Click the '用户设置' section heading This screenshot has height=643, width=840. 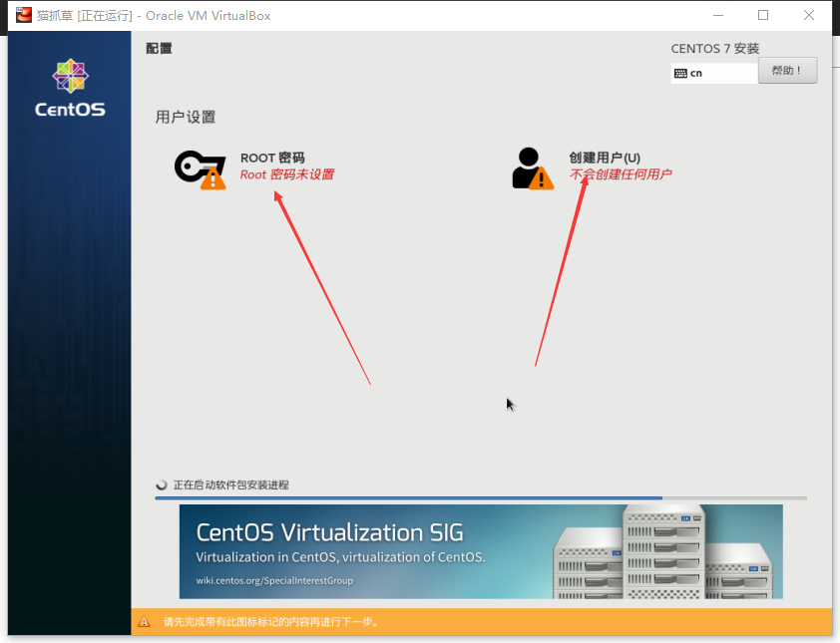186,117
